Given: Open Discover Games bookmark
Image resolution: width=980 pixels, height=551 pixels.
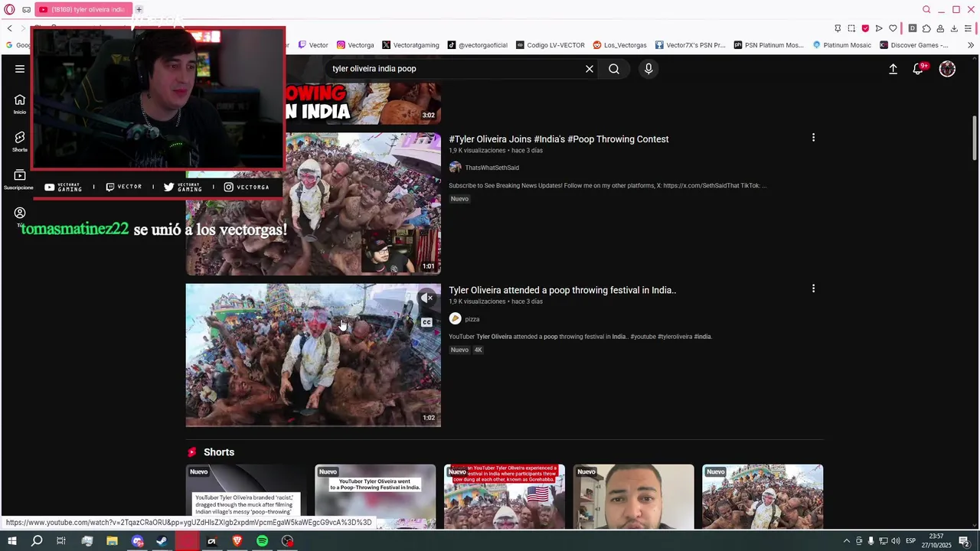Looking at the screenshot, I should pyautogui.click(x=914, y=45).
